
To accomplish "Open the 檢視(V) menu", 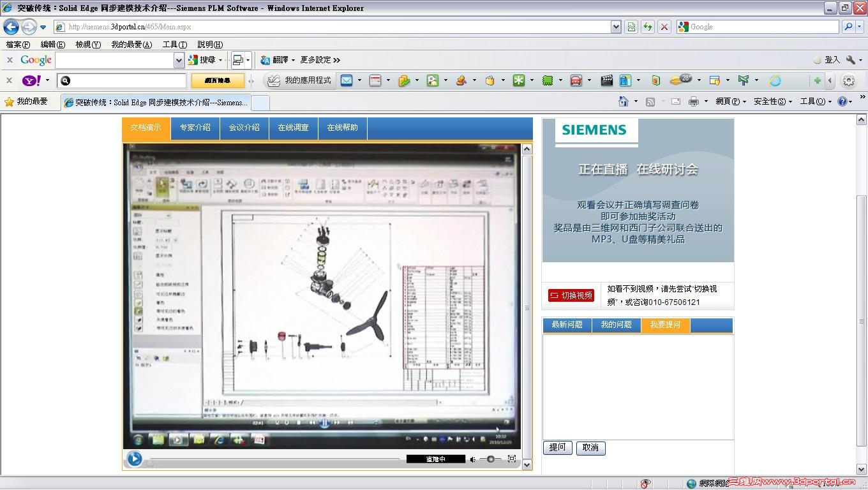I will (88, 45).
